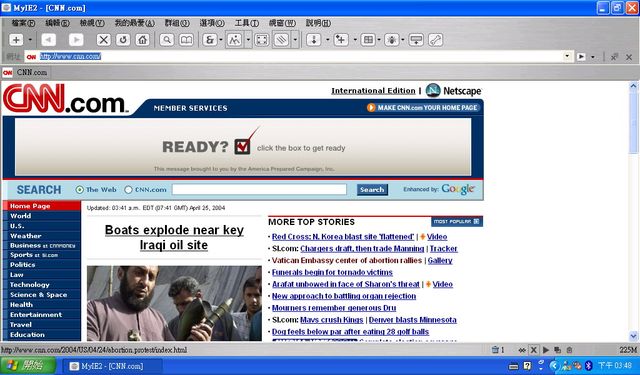Open "Boats explode near key Iraqi oil site" headline
Screen dimensions: 640x375
pyautogui.click(x=174, y=237)
